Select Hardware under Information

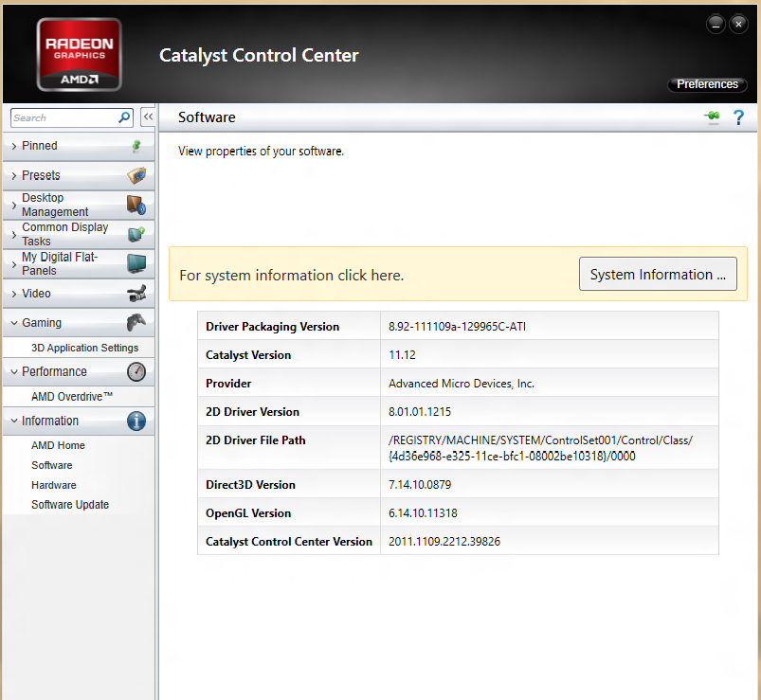(53, 485)
